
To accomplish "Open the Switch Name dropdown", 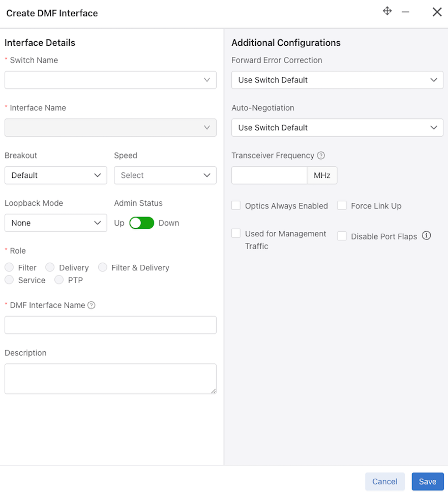I will [x=110, y=80].
